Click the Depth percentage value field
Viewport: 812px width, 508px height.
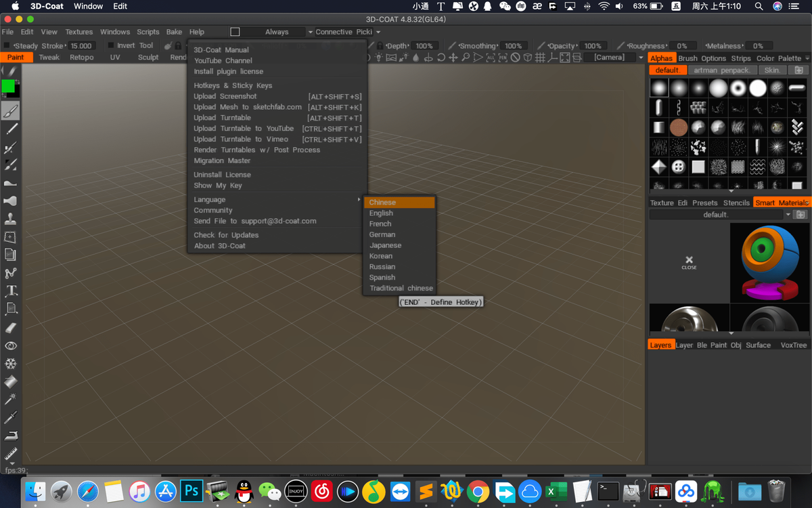pyautogui.click(x=424, y=46)
